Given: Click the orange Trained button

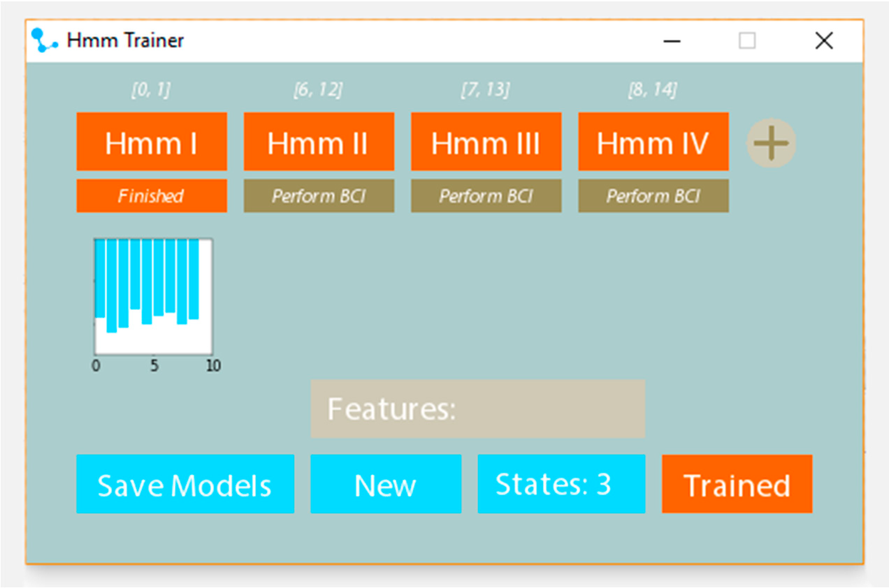Looking at the screenshot, I should click(737, 484).
